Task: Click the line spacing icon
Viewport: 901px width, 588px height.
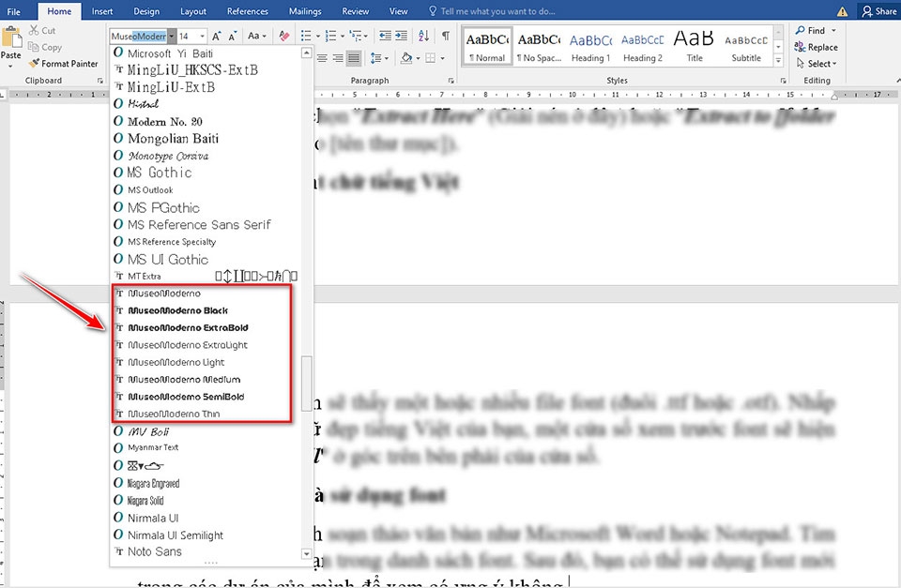Action: click(x=375, y=58)
